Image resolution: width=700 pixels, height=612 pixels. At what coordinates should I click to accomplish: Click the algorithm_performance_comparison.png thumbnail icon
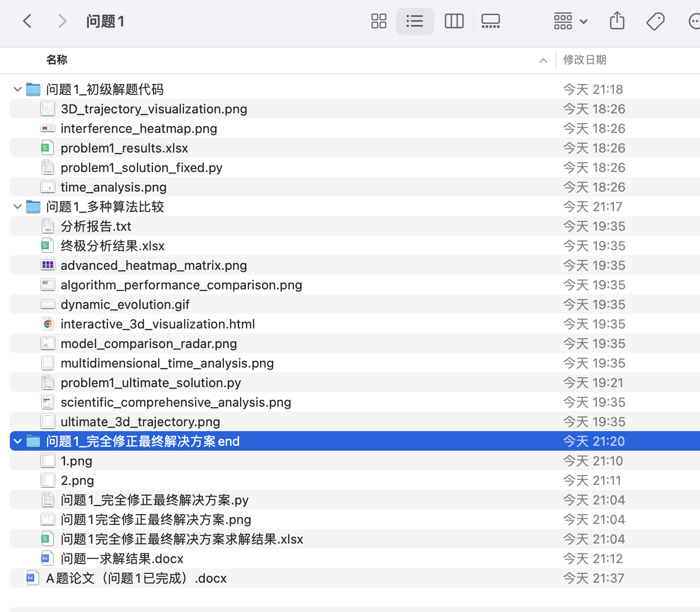[48, 284]
